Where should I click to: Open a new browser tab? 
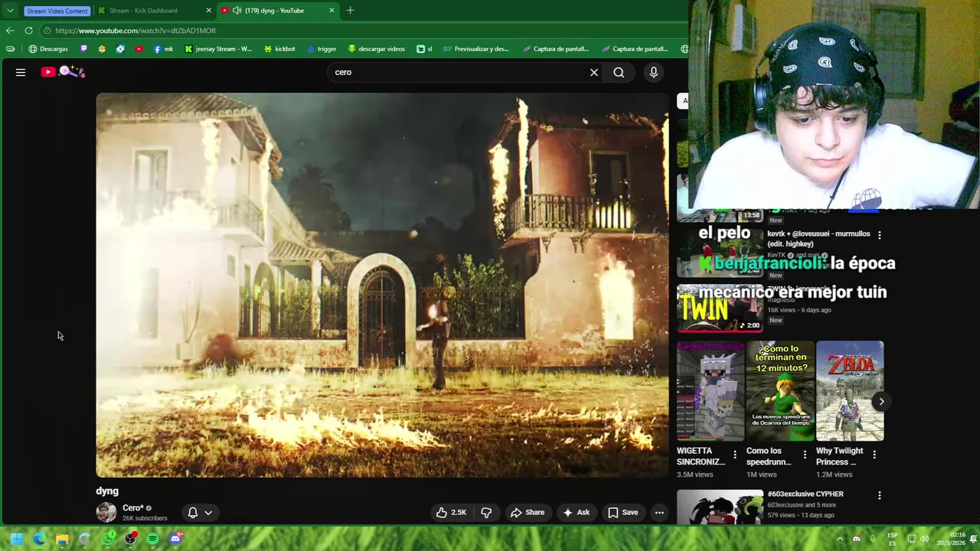pos(350,11)
